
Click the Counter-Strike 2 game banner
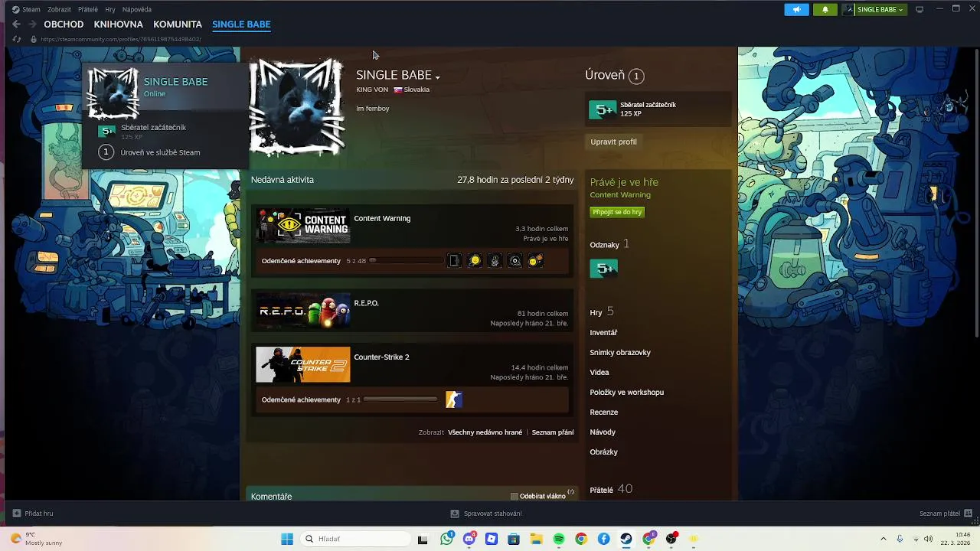click(303, 364)
